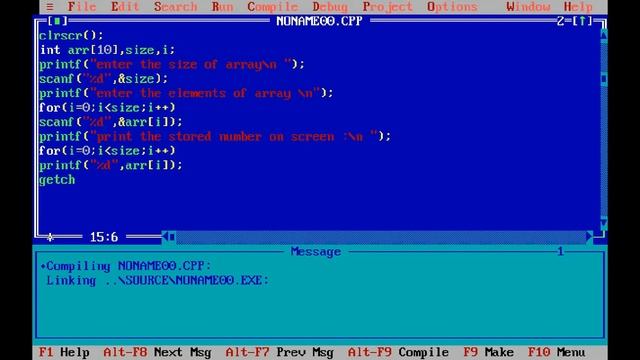The height and width of the screenshot is (360, 640).
Task: Open the Run menu
Action: [x=222, y=7]
